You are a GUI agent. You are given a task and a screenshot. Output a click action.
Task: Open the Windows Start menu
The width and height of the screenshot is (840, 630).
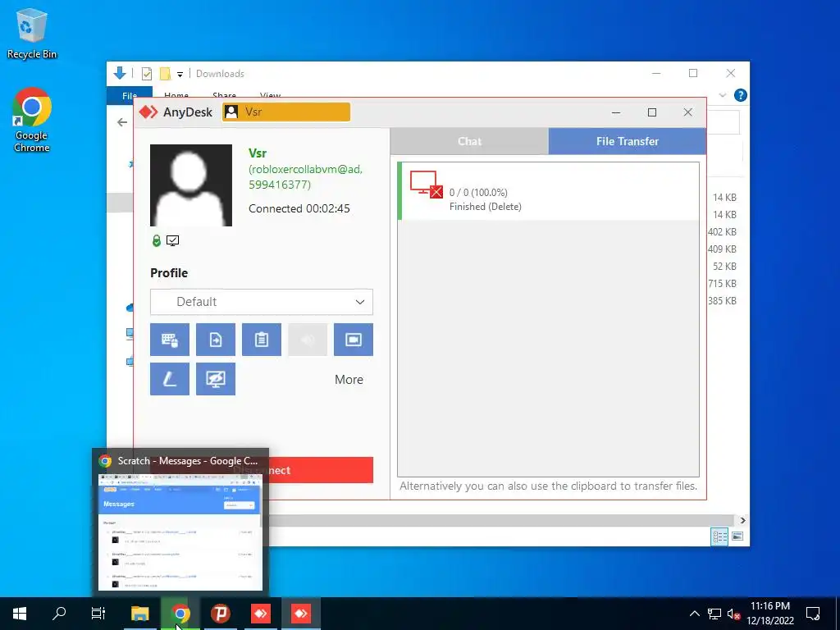point(20,614)
